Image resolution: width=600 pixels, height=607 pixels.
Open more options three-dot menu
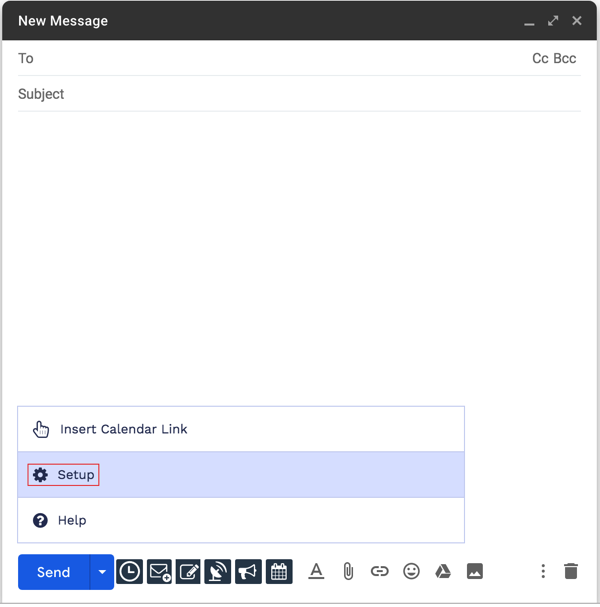pos(543,571)
